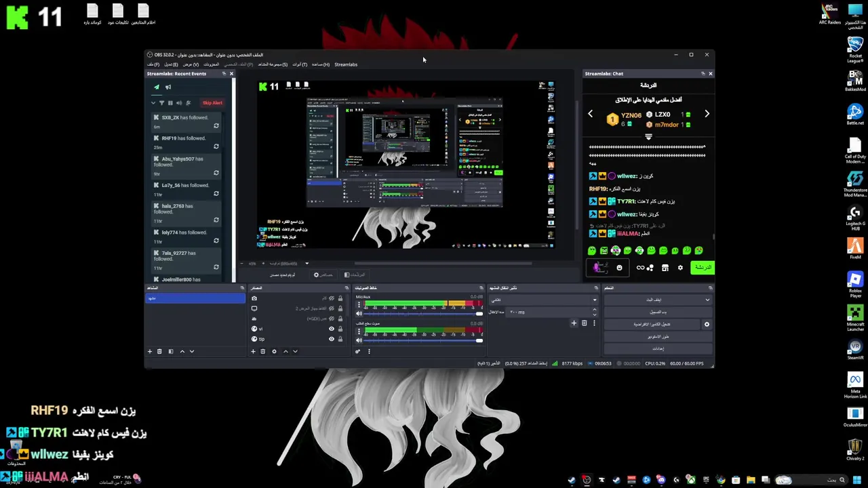Remove scene transition with trash icon
868x488 pixels.
click(x=584, y=323)
